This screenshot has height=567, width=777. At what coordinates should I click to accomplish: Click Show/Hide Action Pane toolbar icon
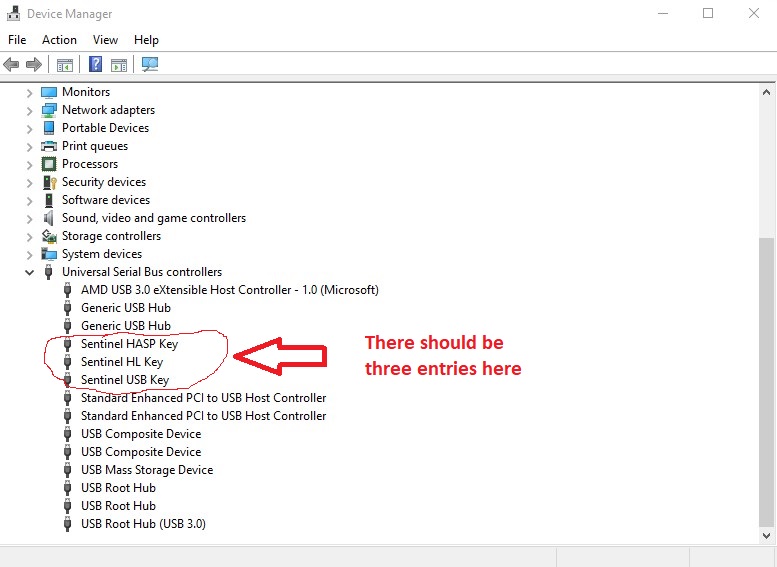(x=119, y=64)
